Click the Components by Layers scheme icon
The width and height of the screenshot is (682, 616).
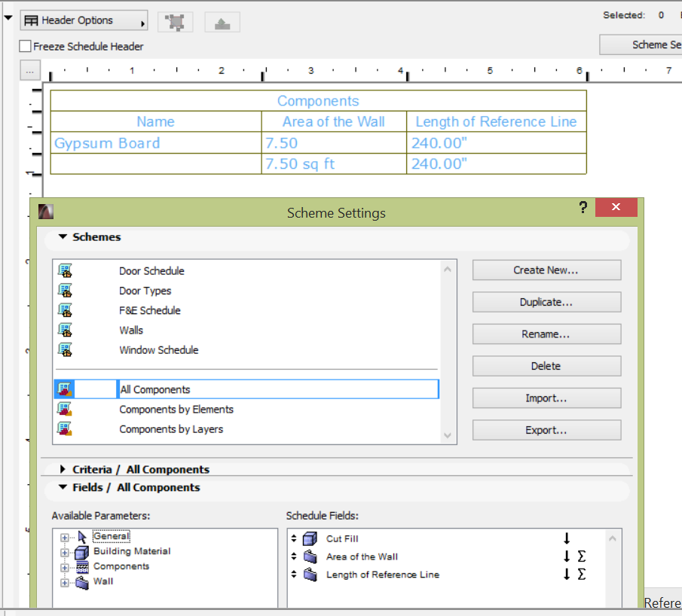click(65, 429)
